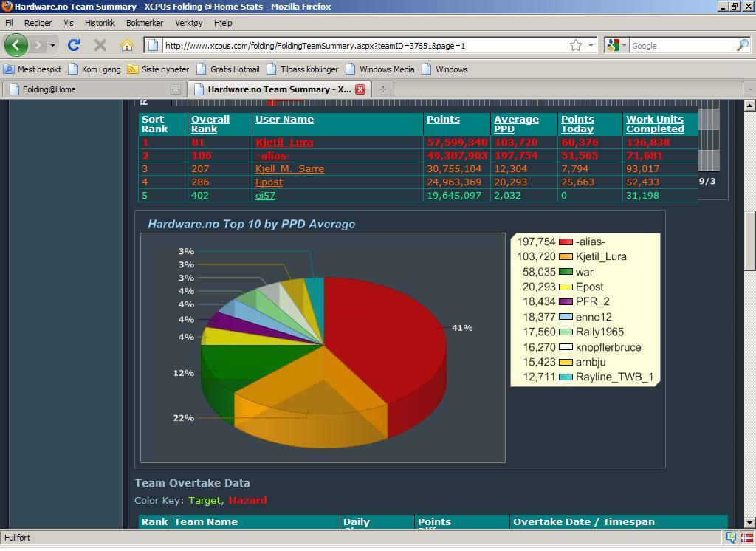Sort table by Overall Rank header
The image size is (756, 551).
point(210,124)
